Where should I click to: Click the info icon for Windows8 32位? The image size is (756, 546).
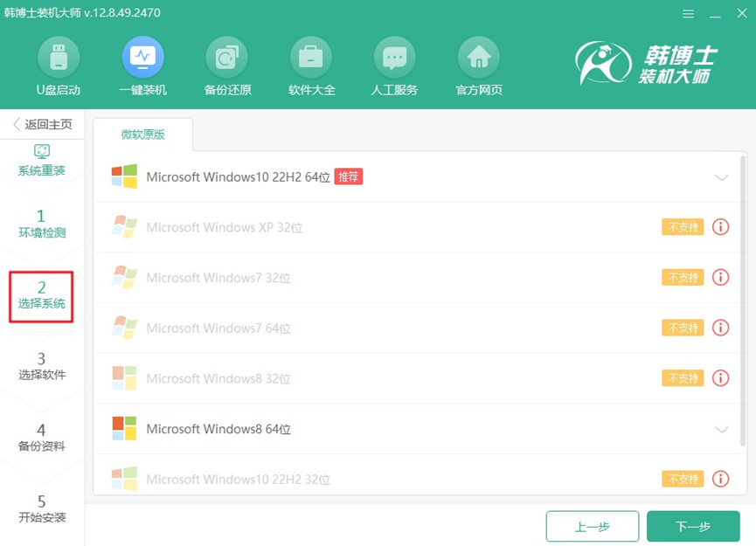tap(720, 378)
